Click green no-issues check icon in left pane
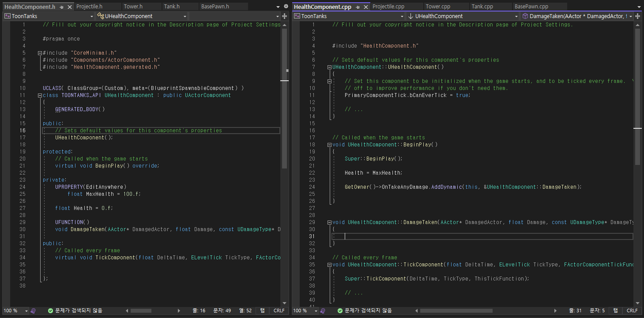The image size is (644, 318). click(50, 311)
